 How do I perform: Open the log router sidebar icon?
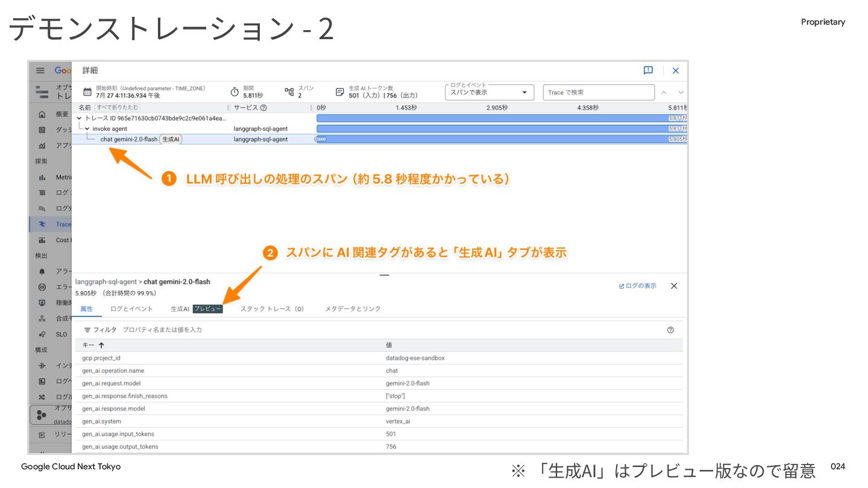(42, 397)
